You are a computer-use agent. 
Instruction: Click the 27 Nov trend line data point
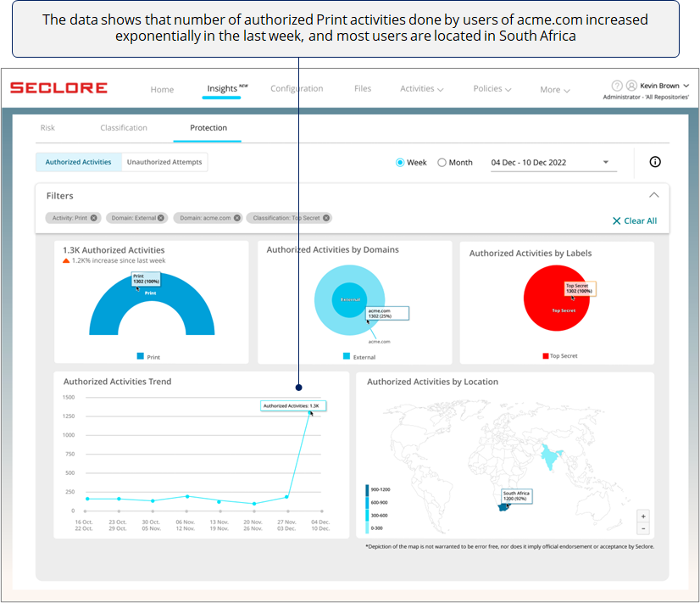286,497
